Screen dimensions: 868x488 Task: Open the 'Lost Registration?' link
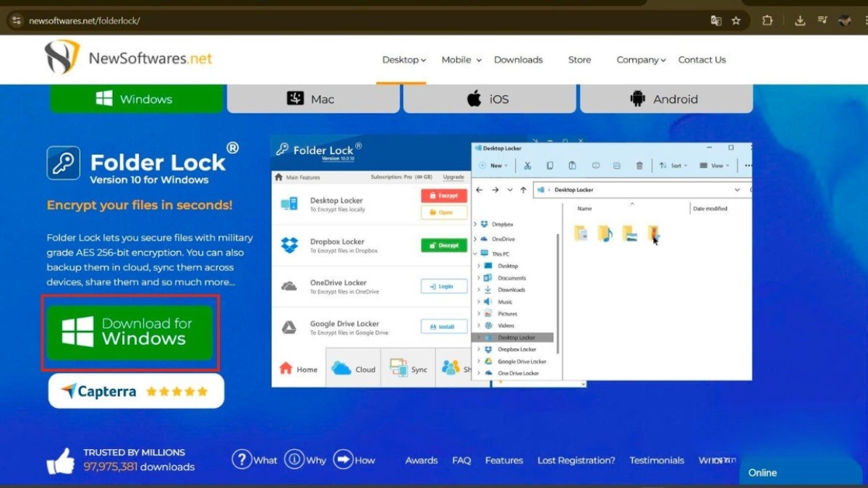[576, 460]
